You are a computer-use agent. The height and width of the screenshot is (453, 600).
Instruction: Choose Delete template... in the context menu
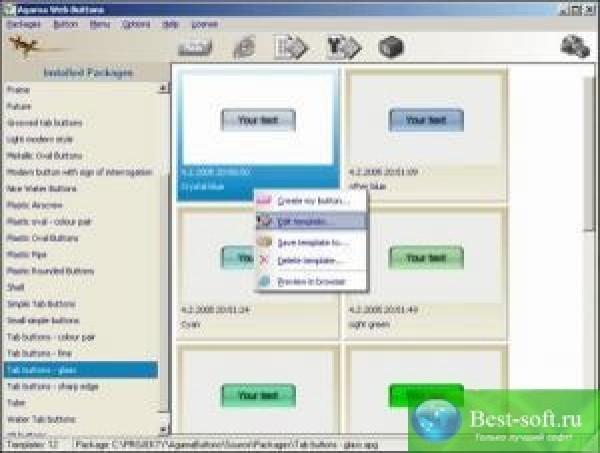pos(311,261)
